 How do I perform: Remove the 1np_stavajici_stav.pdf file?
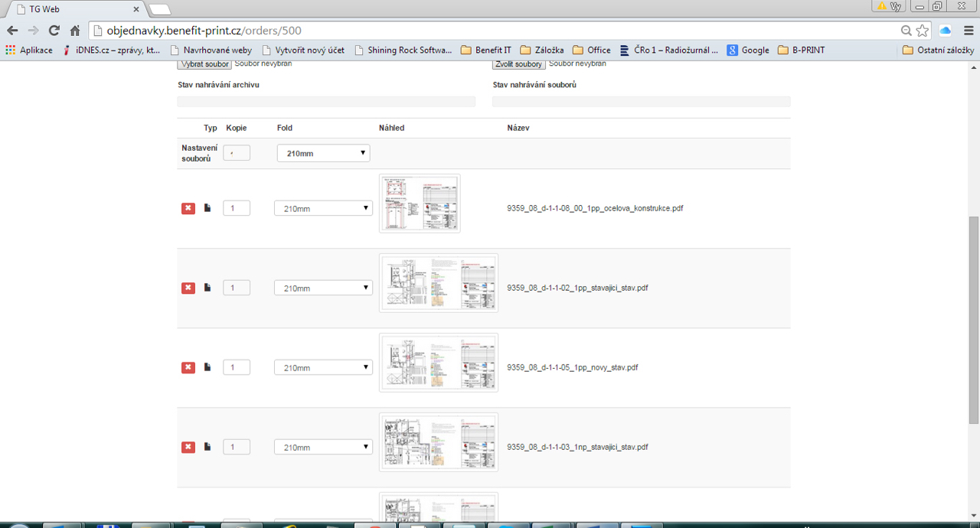tap(188, 447)
